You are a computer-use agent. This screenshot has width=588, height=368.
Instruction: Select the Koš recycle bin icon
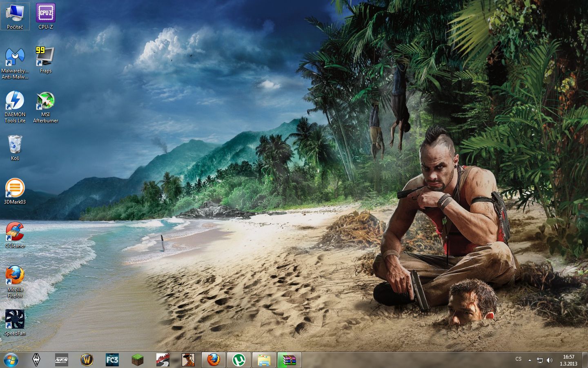click(15, 148)
